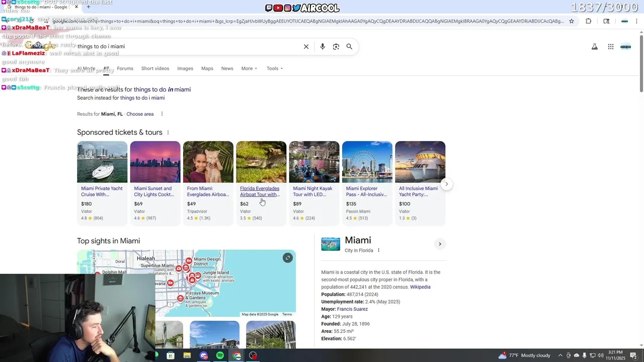Click corrected query 'things to do in miami'

point(162,89)
